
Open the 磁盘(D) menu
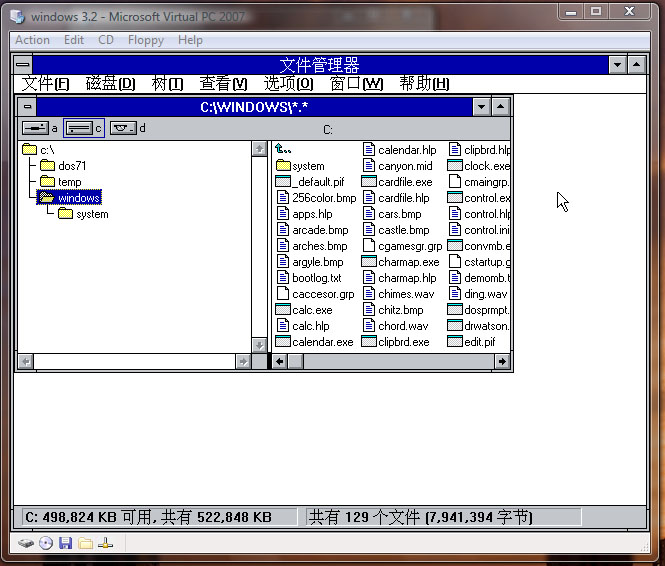click(x=110, y=84)
